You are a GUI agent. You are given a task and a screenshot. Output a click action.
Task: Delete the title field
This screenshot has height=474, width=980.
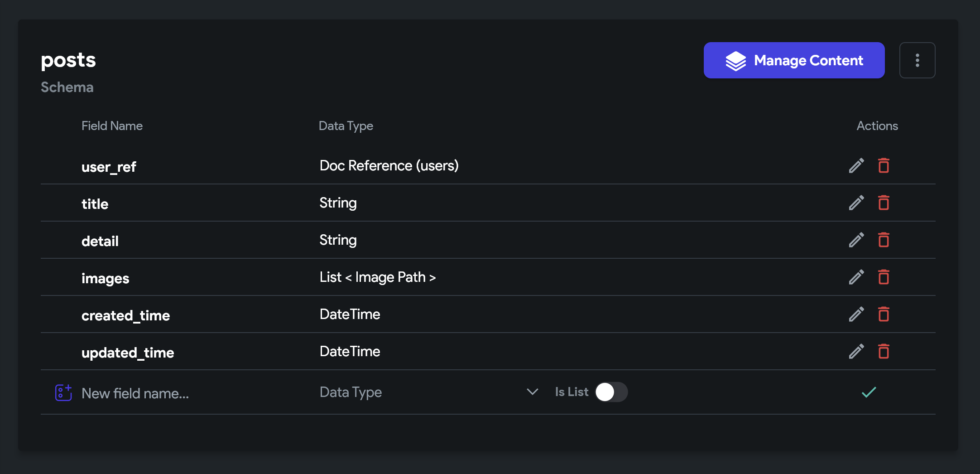[x=884, y=203]
